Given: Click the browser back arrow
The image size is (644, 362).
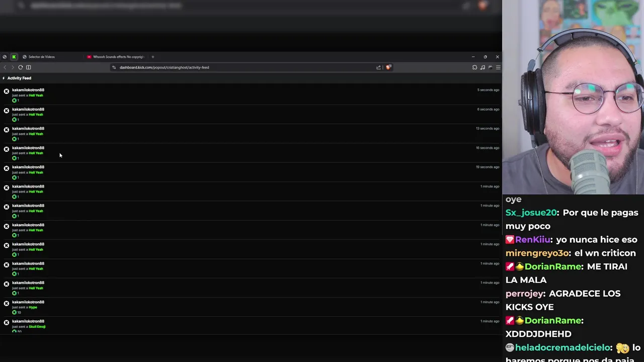Looking at the screenshot, I should [x=5, y=67].
